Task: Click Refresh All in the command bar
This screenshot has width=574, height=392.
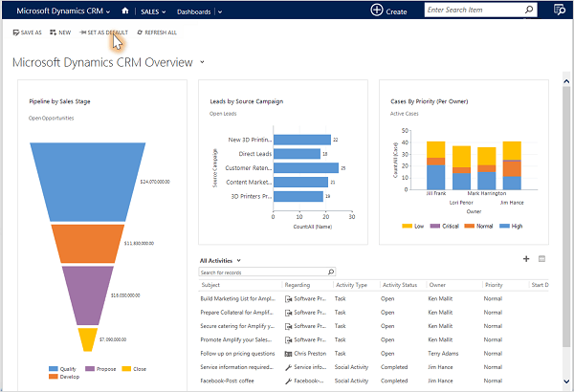Action: (157, 33)
